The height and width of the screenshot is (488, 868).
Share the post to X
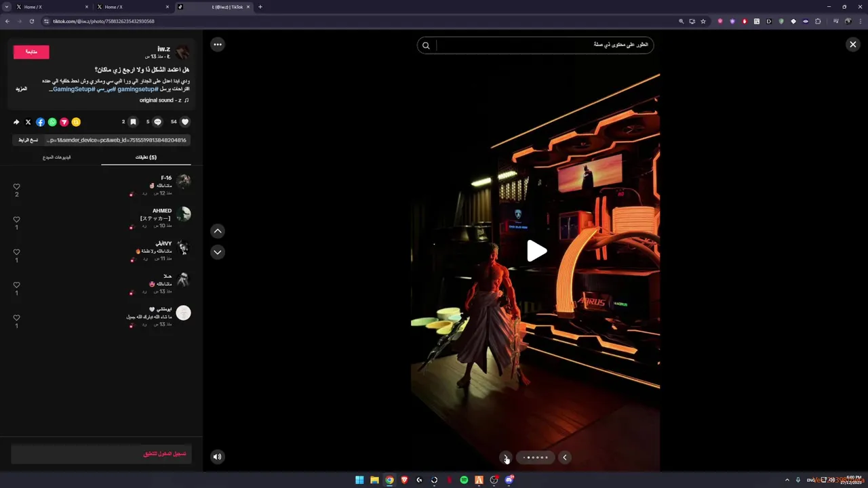pos(28,122)
